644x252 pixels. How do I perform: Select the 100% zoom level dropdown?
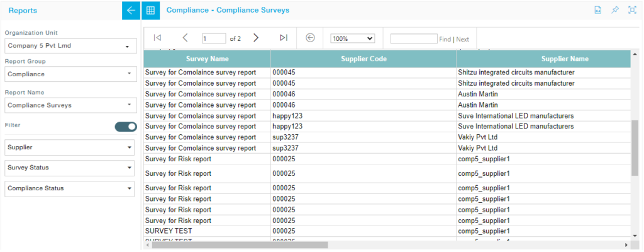pyautogui.click(x=352, y=39)
